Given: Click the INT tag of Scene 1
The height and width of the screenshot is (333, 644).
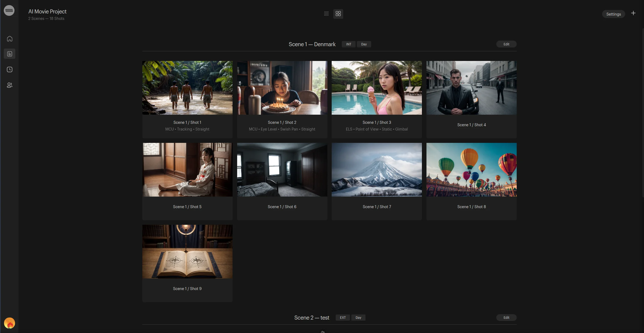Looking at the screenshot, I should (x=349, y=44).
